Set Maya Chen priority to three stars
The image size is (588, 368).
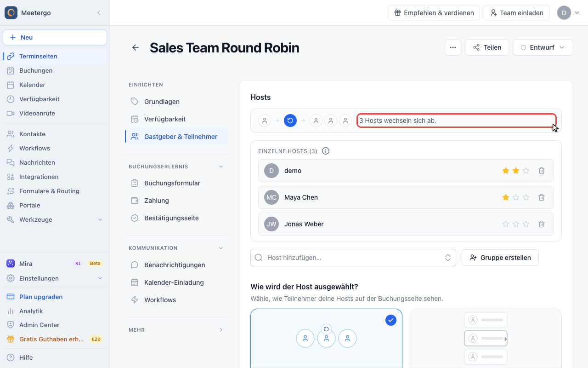pos(526,197)
